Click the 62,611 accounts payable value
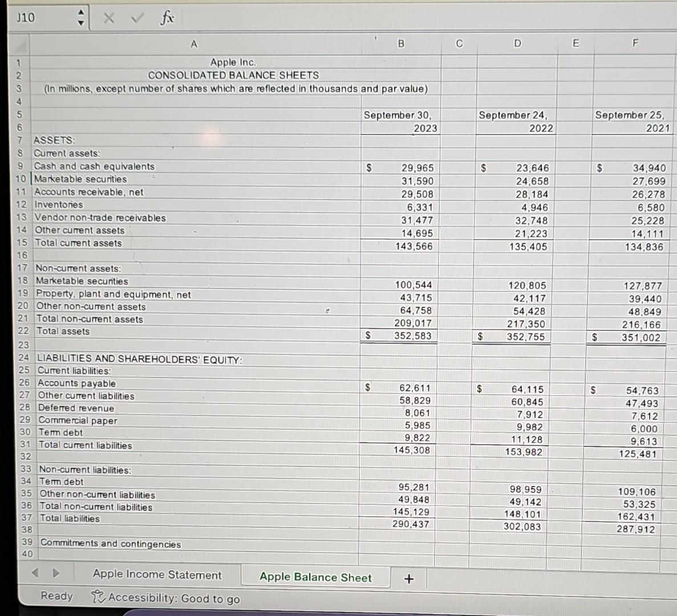677x616 pixels. 415,388
